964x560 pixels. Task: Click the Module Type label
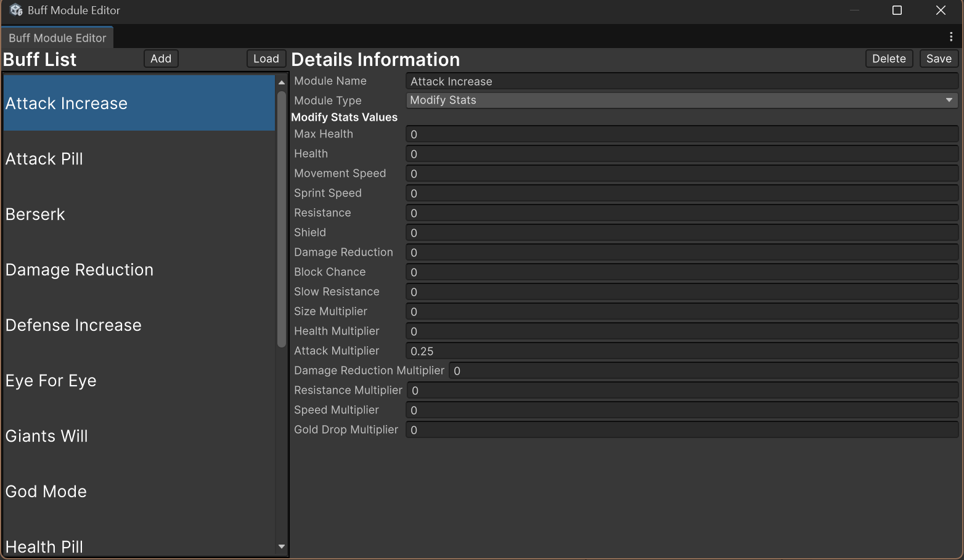[x=327, y=100]
